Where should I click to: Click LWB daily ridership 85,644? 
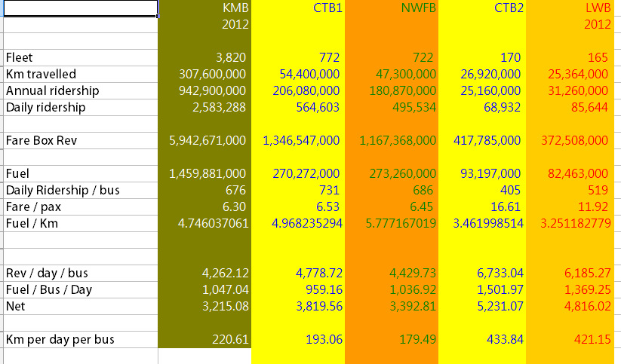pyautogui.click(x=589, y=108)
